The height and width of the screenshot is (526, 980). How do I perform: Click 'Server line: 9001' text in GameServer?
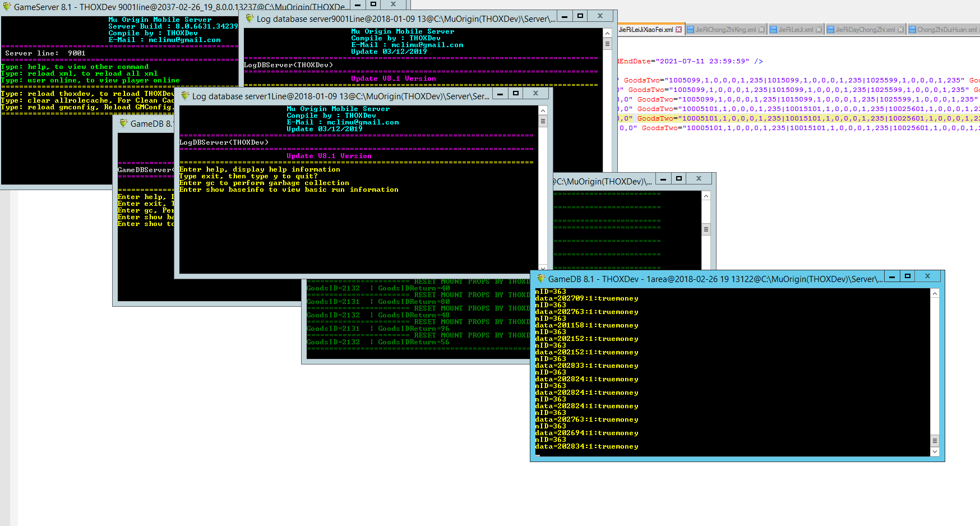(x=45, y=53)
